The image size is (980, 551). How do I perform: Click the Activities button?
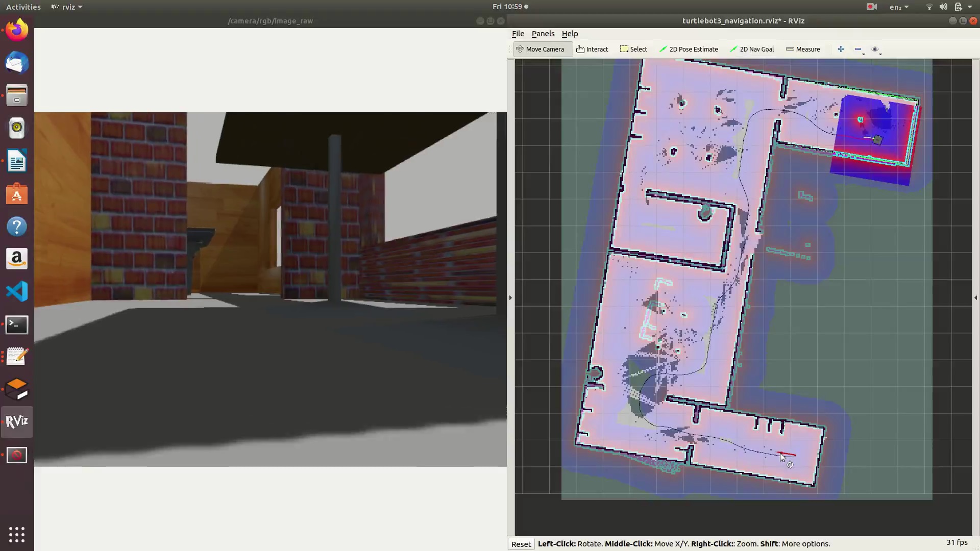[x=23, y=7]
